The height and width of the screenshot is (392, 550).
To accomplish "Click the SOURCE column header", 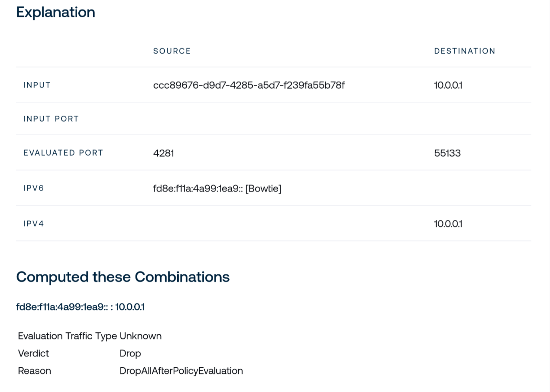I will (x=172, y=51).
